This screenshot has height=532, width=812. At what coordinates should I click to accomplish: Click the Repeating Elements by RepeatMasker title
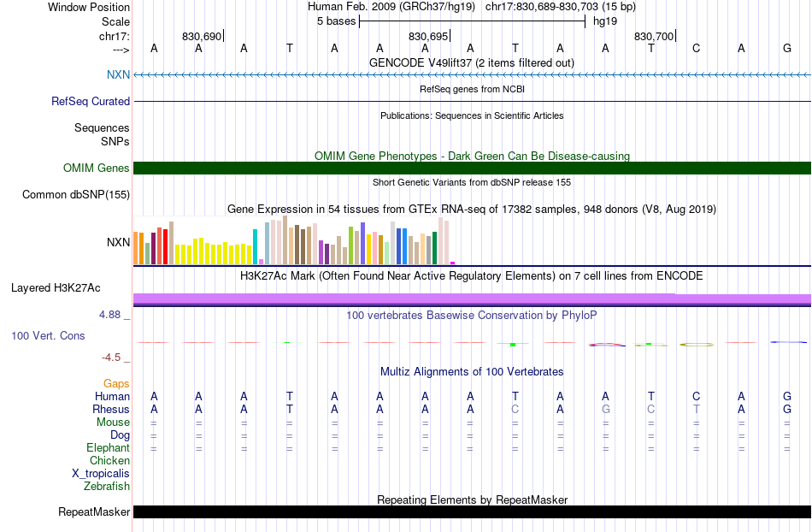point(472,499)
